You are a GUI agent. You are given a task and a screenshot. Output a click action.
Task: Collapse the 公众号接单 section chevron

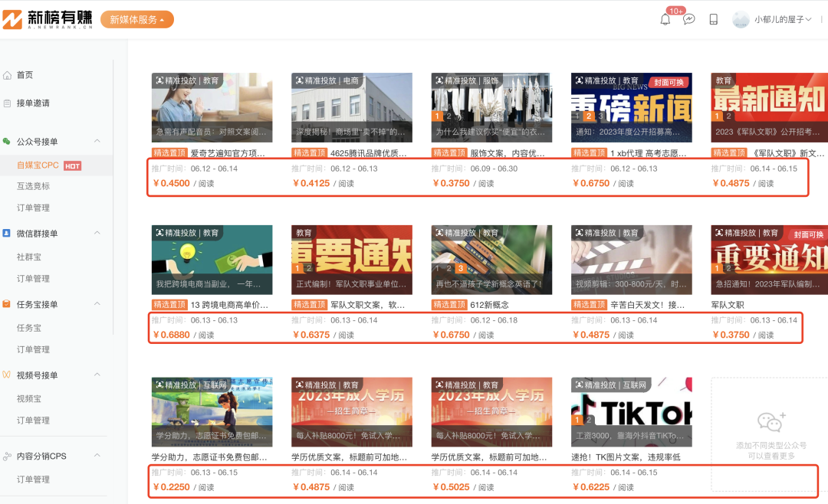[x=97, y=142]
